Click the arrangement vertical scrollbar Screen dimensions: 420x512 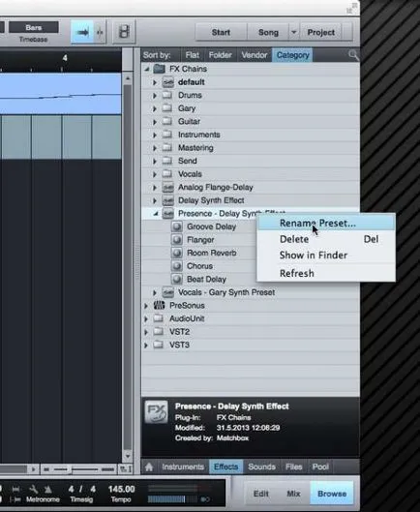(x=128, y=266)
